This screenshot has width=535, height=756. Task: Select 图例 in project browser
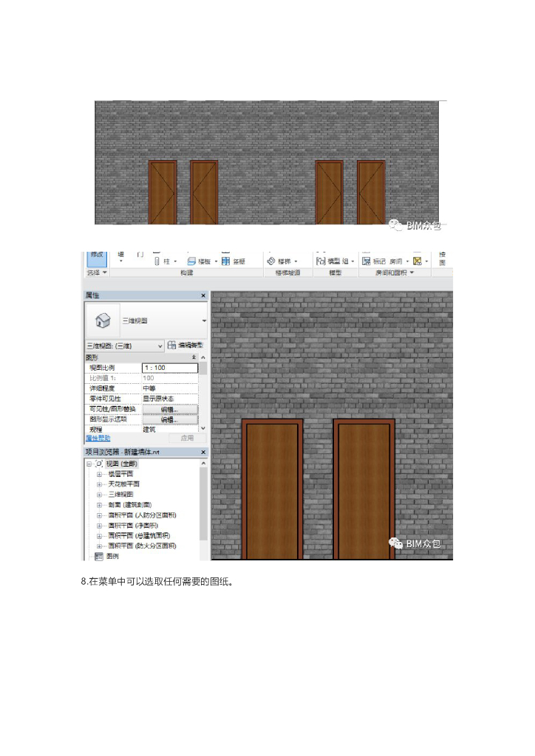(112, 556)
